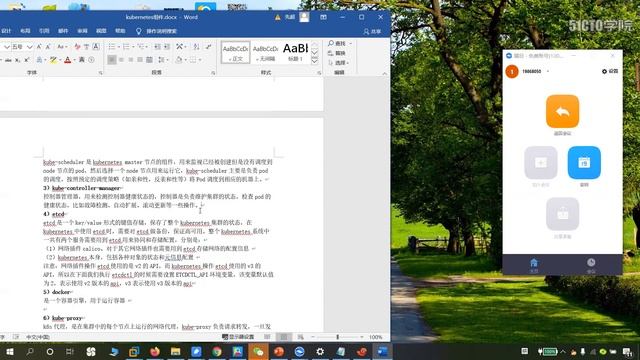This screenshot has width=640, height=360.
Task: Click the ribbon display options icon
Action: [323, 17]
